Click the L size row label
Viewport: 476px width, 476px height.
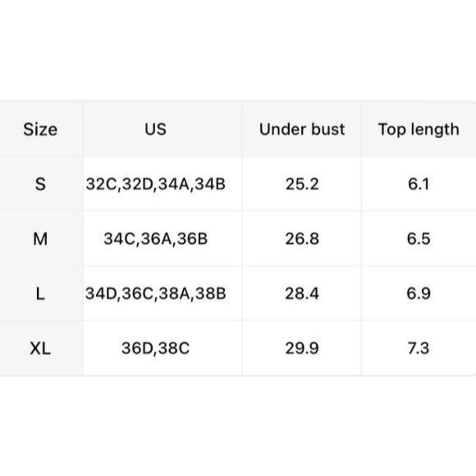(x=40, y=294)
